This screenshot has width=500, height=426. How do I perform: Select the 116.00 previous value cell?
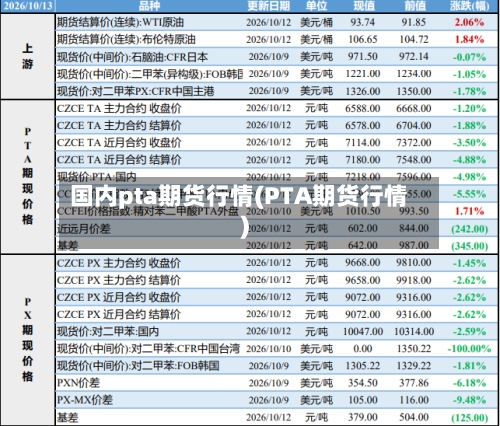(x=414, y=400)
